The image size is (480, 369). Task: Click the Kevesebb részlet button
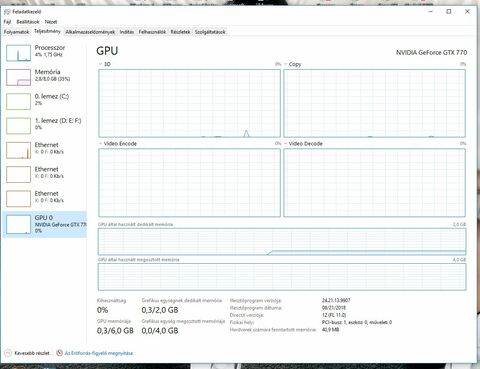27,353
